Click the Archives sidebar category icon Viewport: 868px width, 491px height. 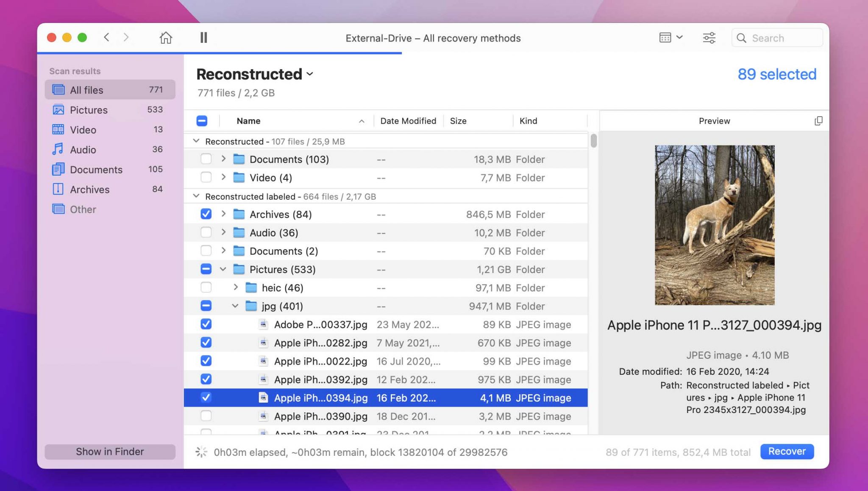click(58, 190)
